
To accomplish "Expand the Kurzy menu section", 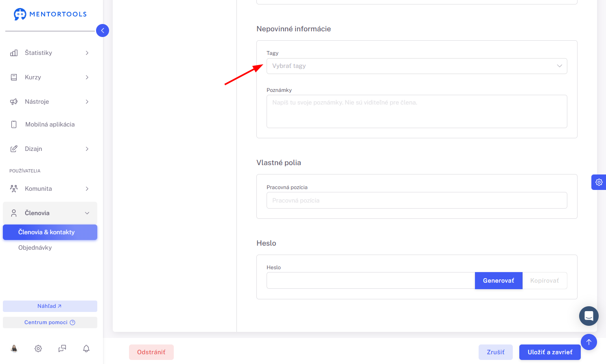I will [x=50, y=77].
